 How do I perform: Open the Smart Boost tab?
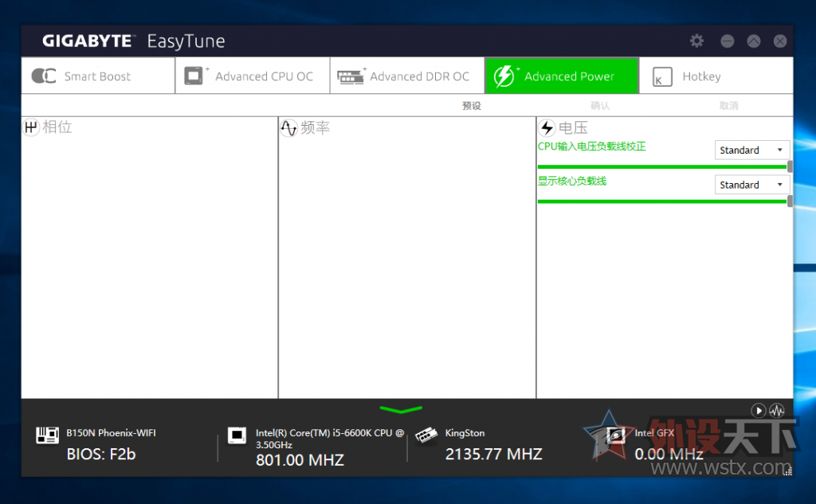[x=98, y=76]
